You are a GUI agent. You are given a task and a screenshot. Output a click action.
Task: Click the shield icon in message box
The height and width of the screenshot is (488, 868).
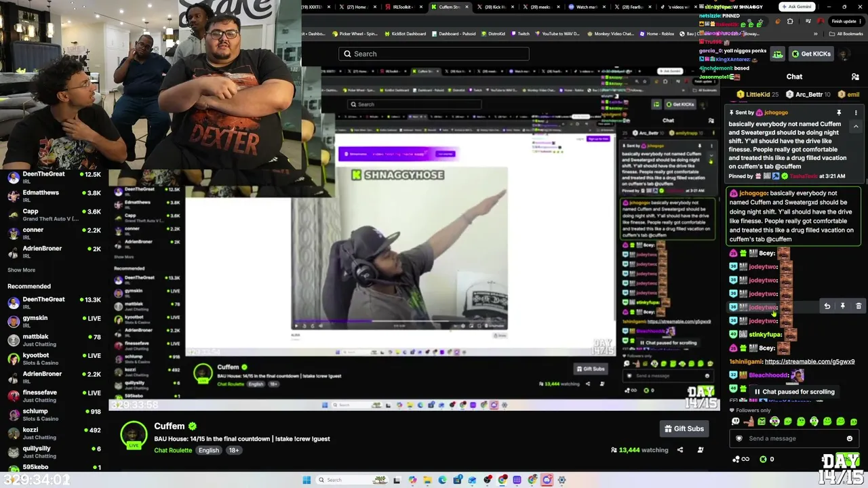point(739,439)
